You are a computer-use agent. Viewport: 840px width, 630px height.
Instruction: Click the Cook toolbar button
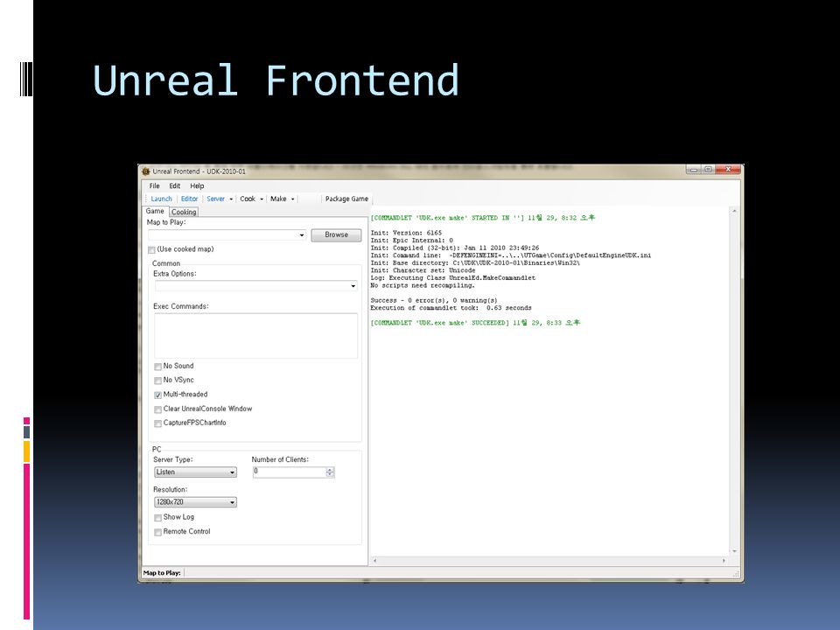(248, 199)
